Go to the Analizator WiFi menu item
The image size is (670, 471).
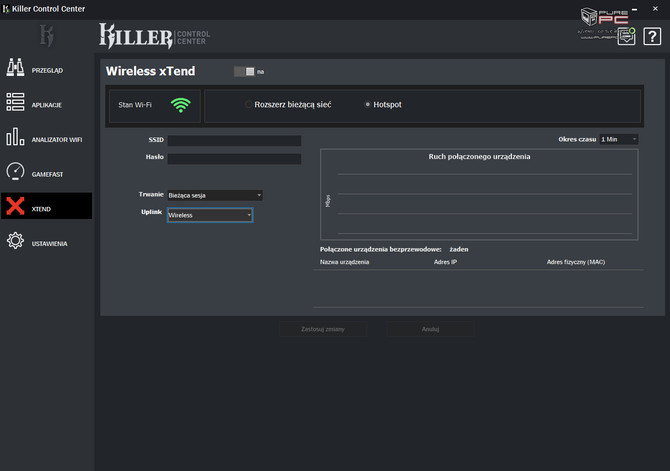coord(47,137)
